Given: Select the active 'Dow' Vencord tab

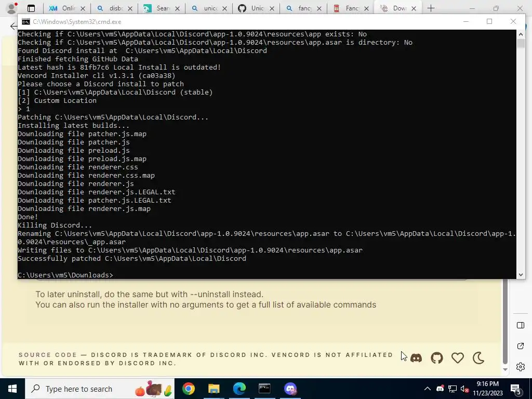Looking at the screenshot, I should [x=397, y=8].
